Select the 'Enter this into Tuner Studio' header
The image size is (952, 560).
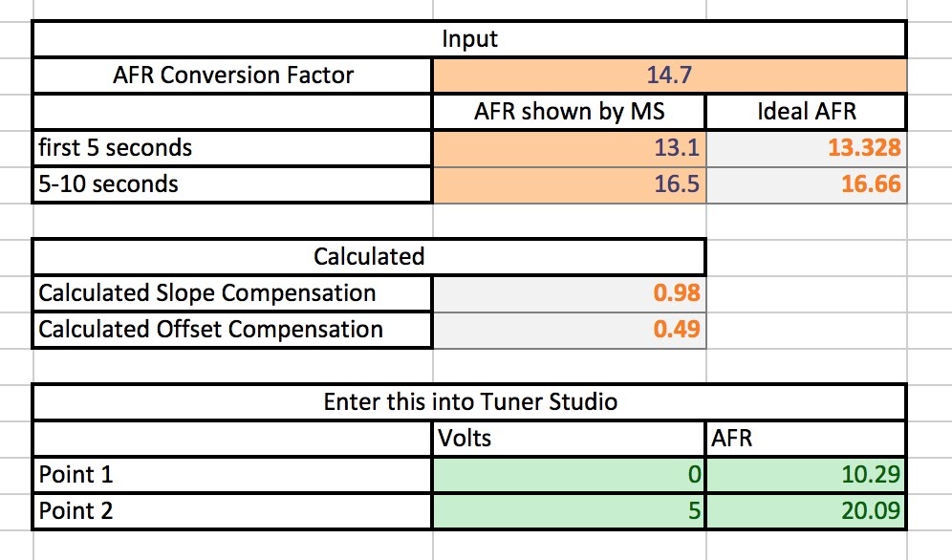pos(469,401)
